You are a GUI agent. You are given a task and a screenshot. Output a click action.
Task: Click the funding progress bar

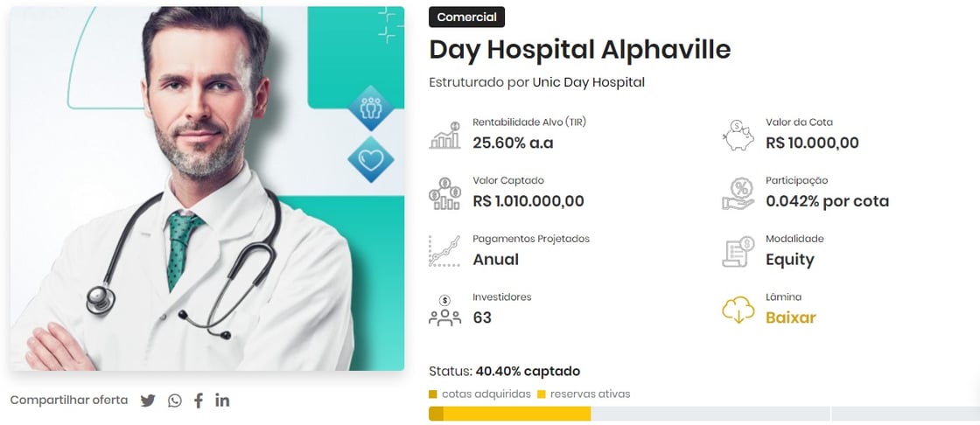pos(630,414)
